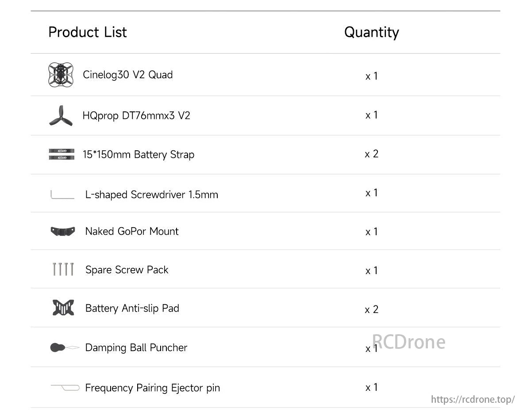The height and width of the screenshot is (420, 531).
Task: Click the Cinelog30 V2 Quad drone icon
Action: 61,74
